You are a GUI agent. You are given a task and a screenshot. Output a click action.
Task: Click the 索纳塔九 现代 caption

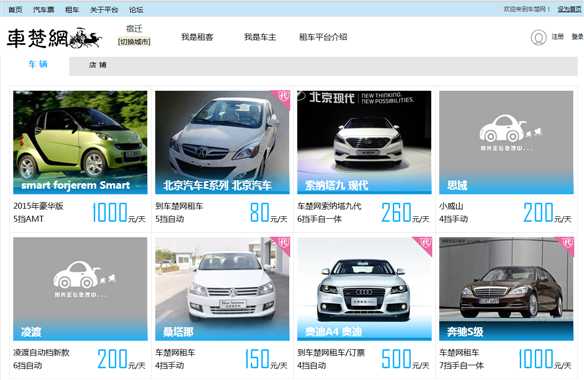click(x=336, y=185)
